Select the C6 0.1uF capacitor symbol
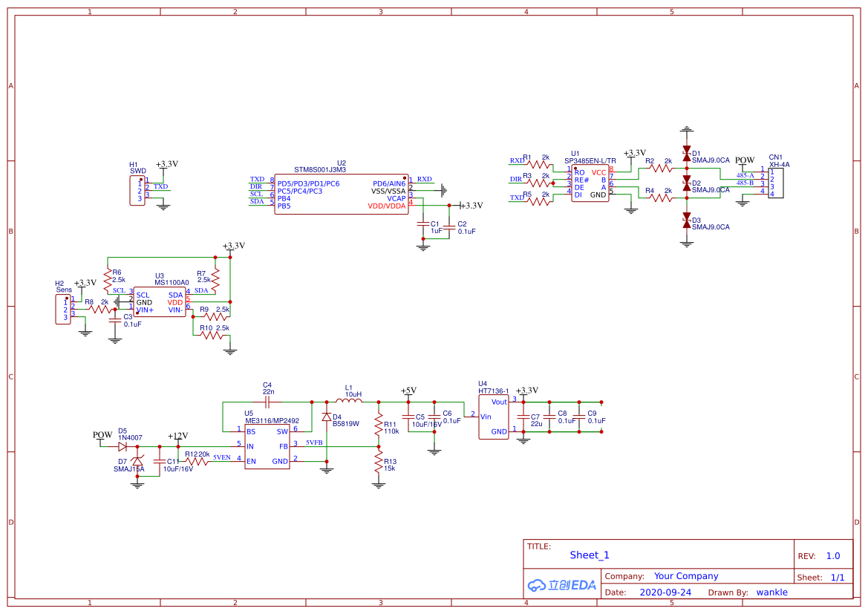Viewport: 868px width, 614px height. click(434, 417)
